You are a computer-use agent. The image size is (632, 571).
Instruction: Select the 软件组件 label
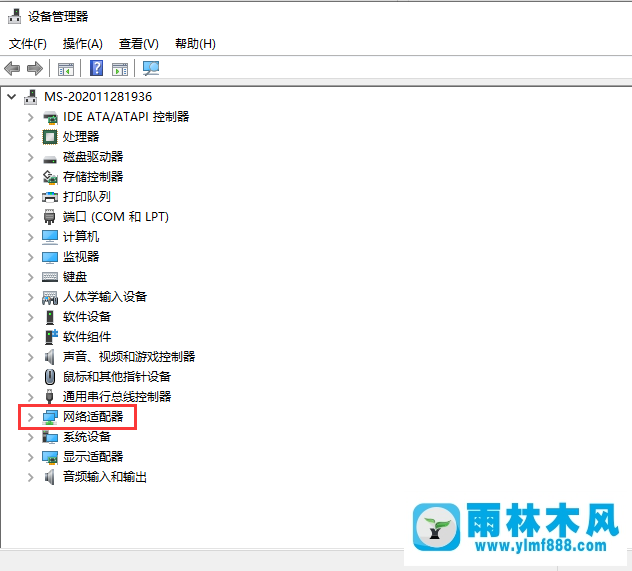point(87,336)
